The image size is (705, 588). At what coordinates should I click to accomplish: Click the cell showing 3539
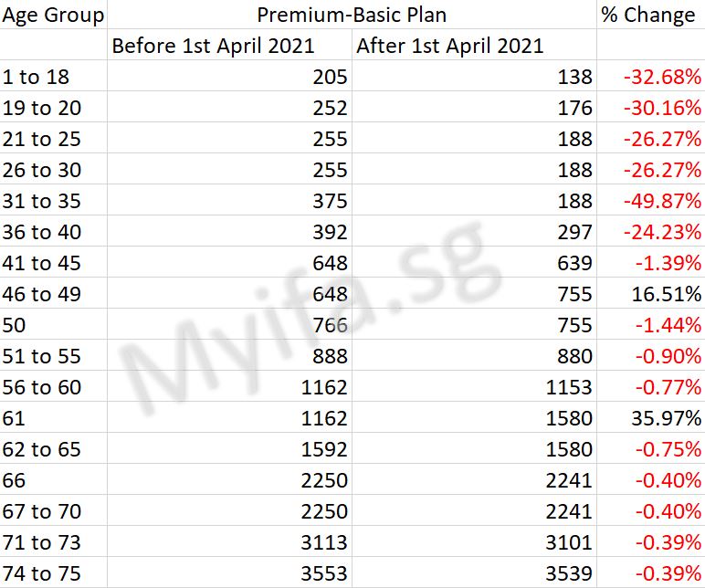[570, 574]
